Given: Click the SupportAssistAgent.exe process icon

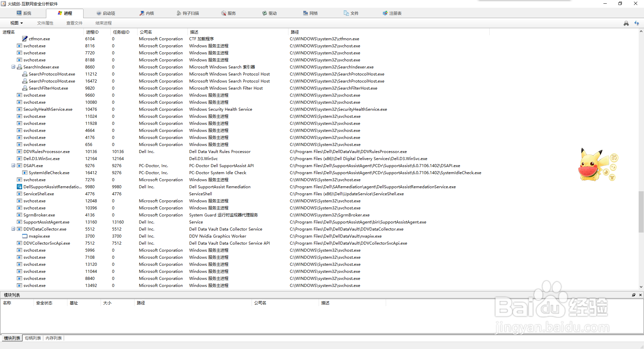Looking at the screenshot, I should coord(19,222).
